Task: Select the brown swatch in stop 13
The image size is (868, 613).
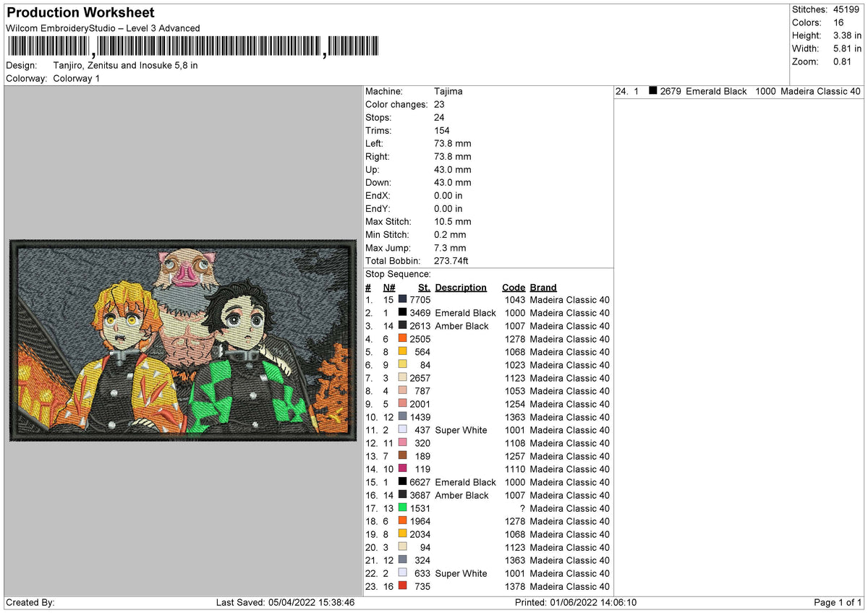Action: click(402, 456)
